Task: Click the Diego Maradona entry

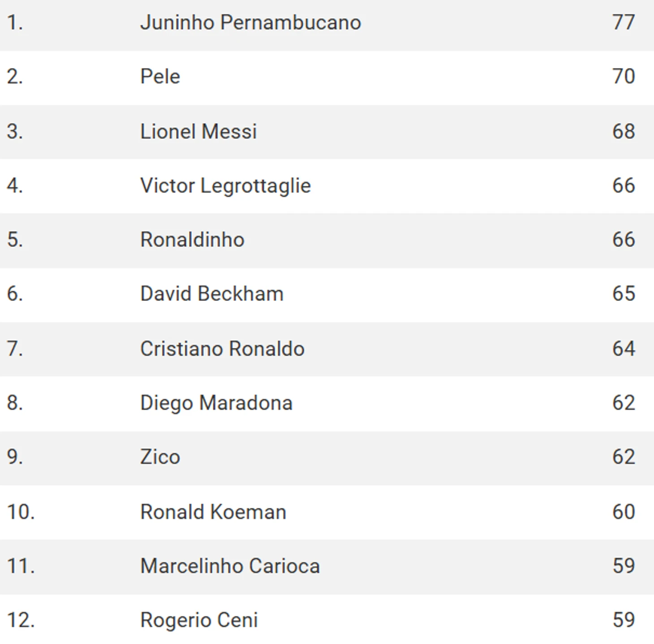Action: (216, 403)
